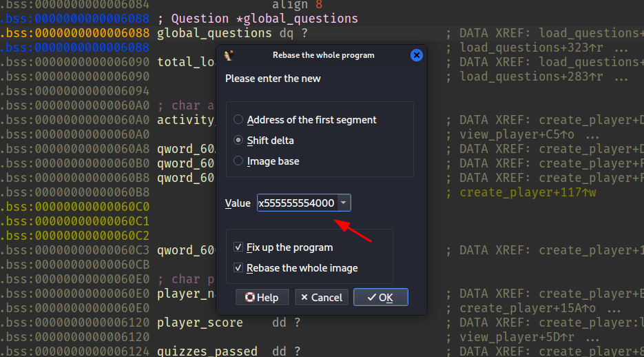Image resolution: width=644 pixels, height=357 pixels.
Task: Open the Value history dropdown arrow
Action: point(344,203)
